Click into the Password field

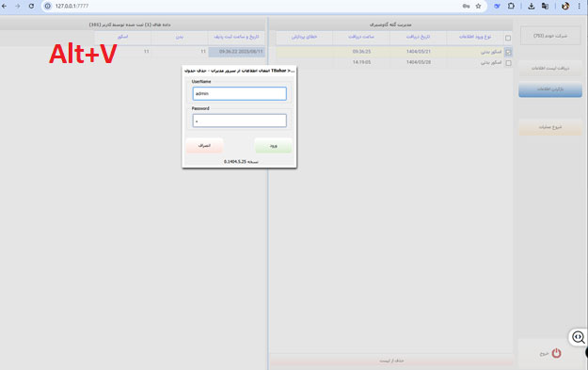(240, 121)
